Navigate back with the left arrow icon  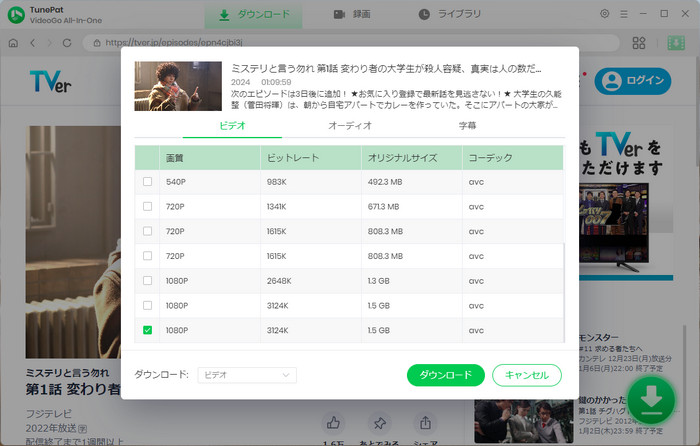[33, 43]
